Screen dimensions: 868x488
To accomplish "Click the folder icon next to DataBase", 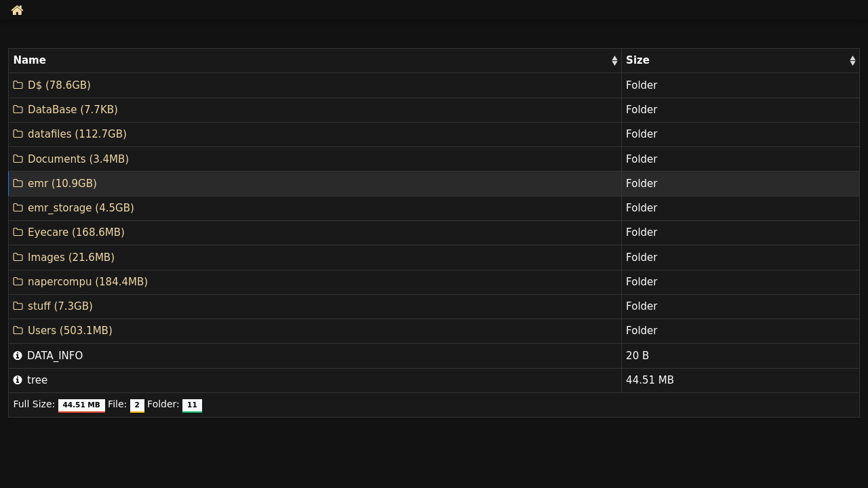I will (x=18, y=109).
